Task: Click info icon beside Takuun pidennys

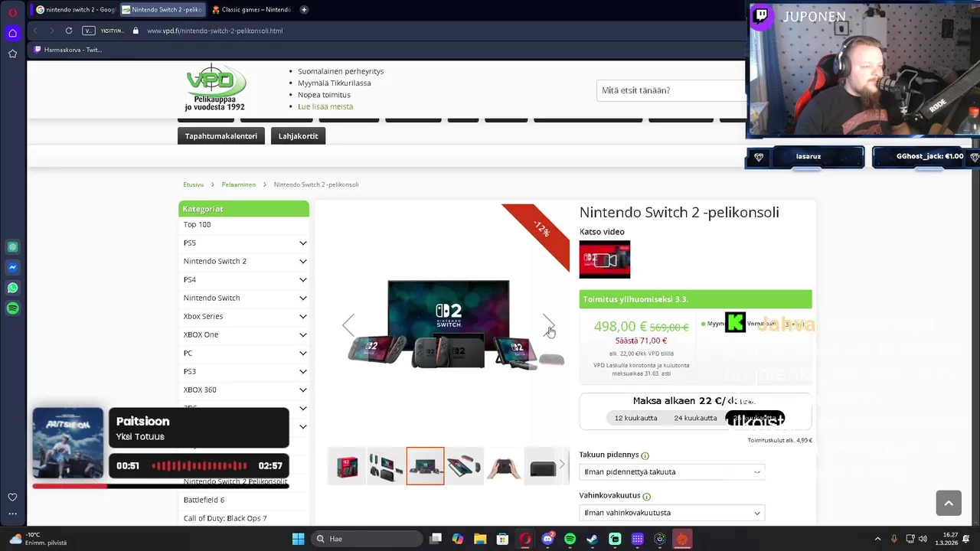Action: click(x=645, y=455)
